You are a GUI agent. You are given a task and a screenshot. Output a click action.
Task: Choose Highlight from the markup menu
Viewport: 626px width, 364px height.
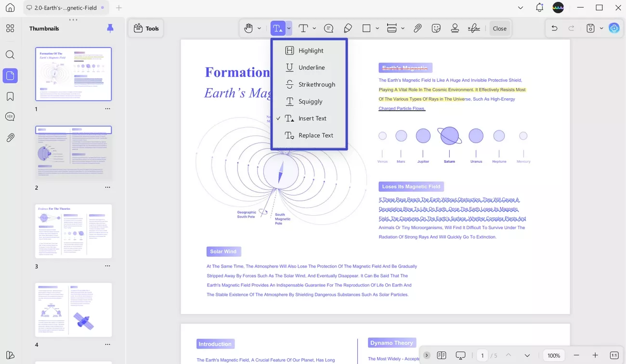(311, 50)
